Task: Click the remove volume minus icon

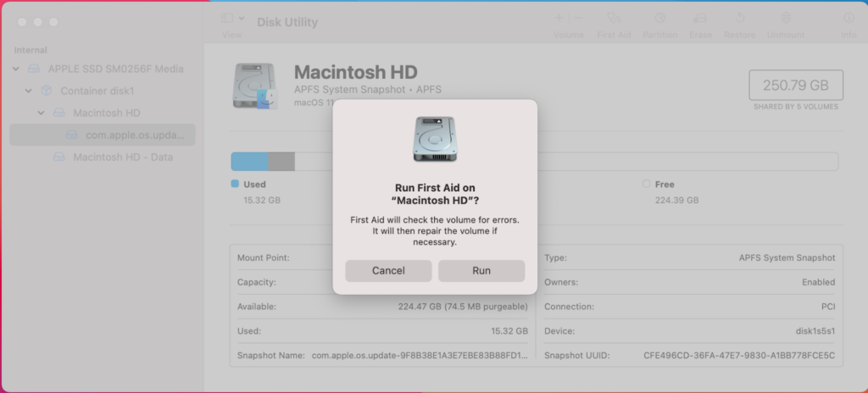Action: click(x=579, y=18)
